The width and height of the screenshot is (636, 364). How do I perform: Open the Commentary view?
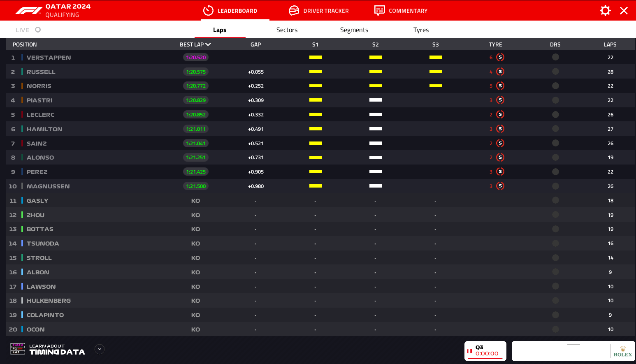click(x=401, y=11)
